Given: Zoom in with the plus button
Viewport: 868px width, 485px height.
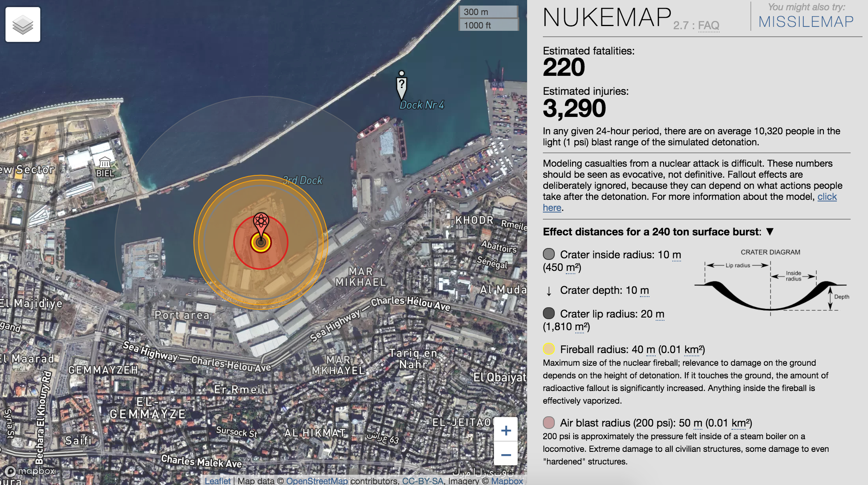Looking at the screenshot, I should point(506,430).
